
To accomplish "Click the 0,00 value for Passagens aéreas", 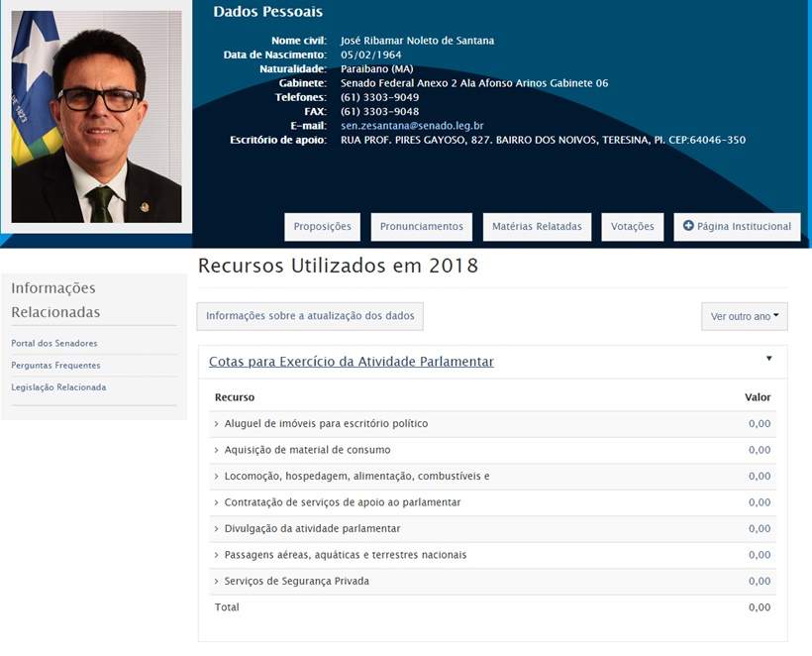I will click(760, 555).
